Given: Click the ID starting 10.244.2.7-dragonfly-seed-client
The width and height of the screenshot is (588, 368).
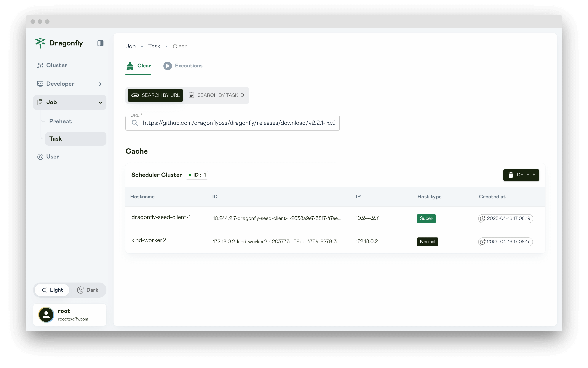Looking at the screenshot, I should [x=277, y=218].
